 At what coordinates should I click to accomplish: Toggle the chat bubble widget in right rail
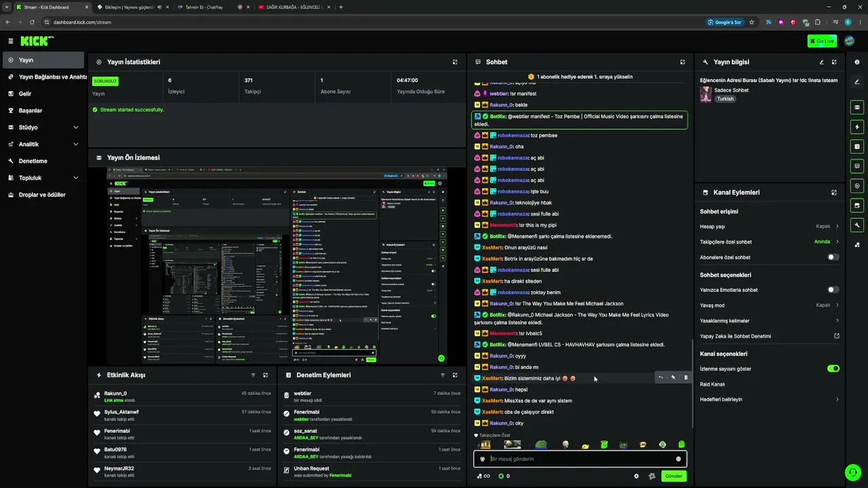pos(857,166)
